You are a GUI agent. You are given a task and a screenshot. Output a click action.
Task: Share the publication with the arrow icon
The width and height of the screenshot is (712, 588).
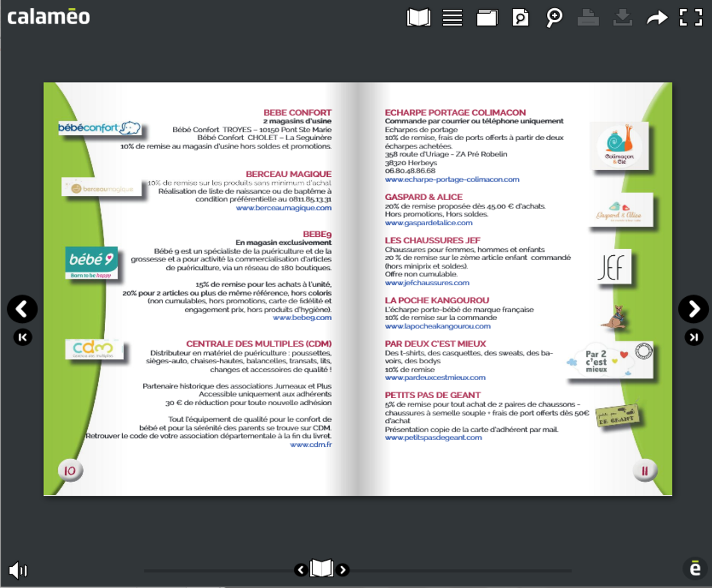[657, 18]
